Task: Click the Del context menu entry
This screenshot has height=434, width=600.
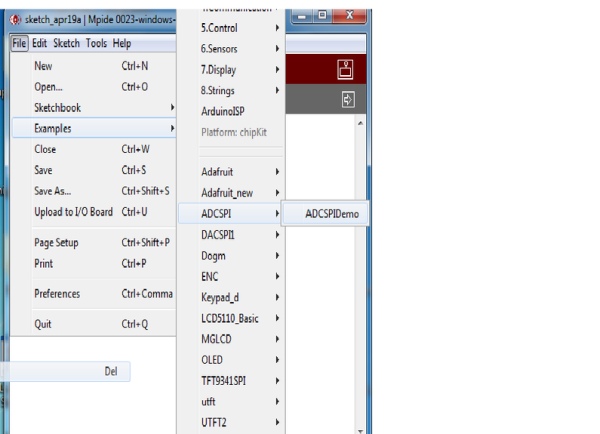Action: [x=65, y=371]
